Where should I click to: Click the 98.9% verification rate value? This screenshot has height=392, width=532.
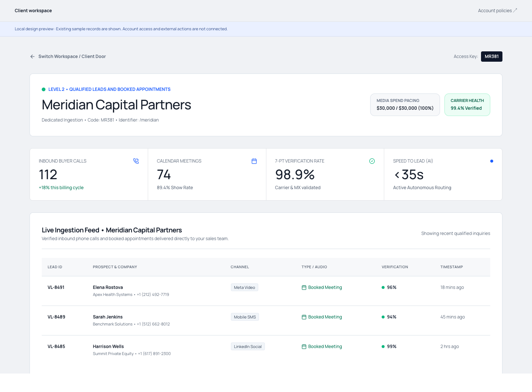295,174
